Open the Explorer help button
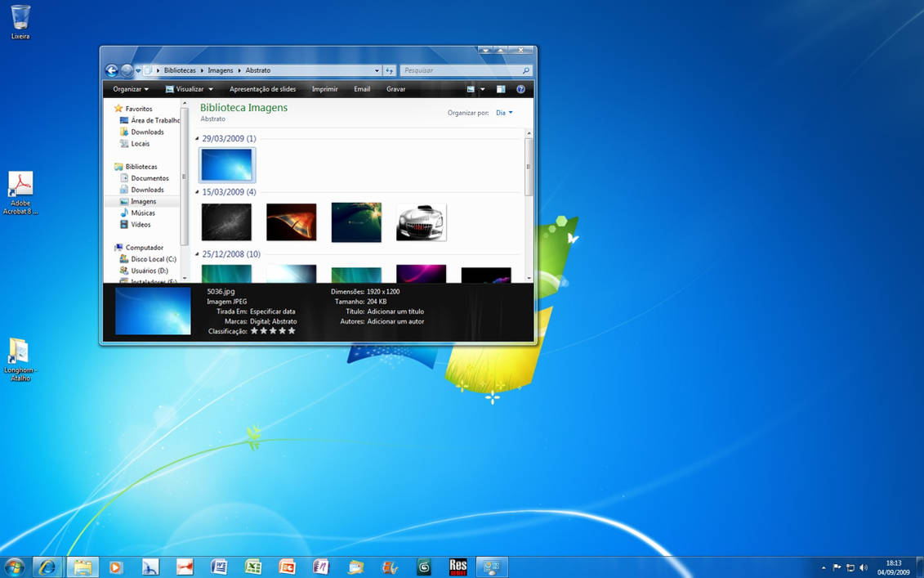This screenshot has height=578, width=924. (520, 89)
